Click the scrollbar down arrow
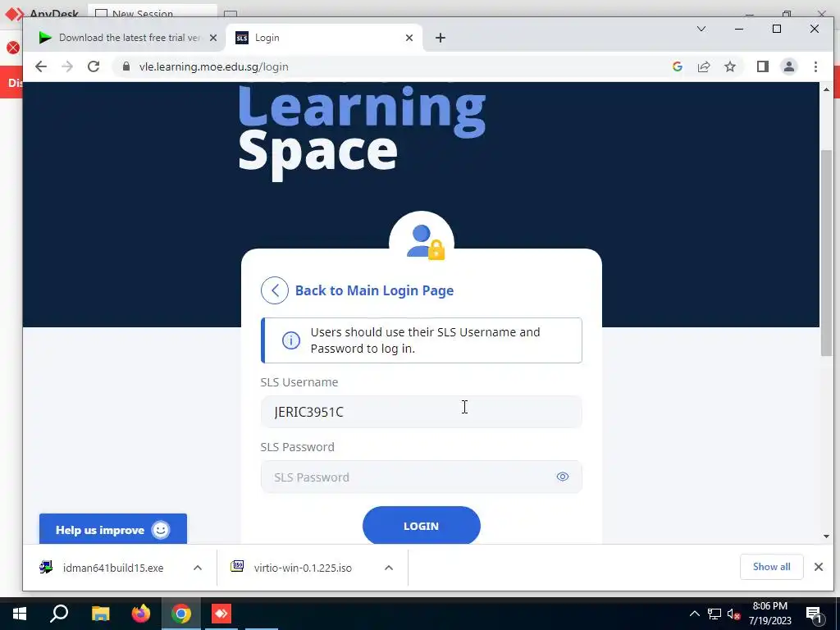840x630 pixels. coord(826,536)
